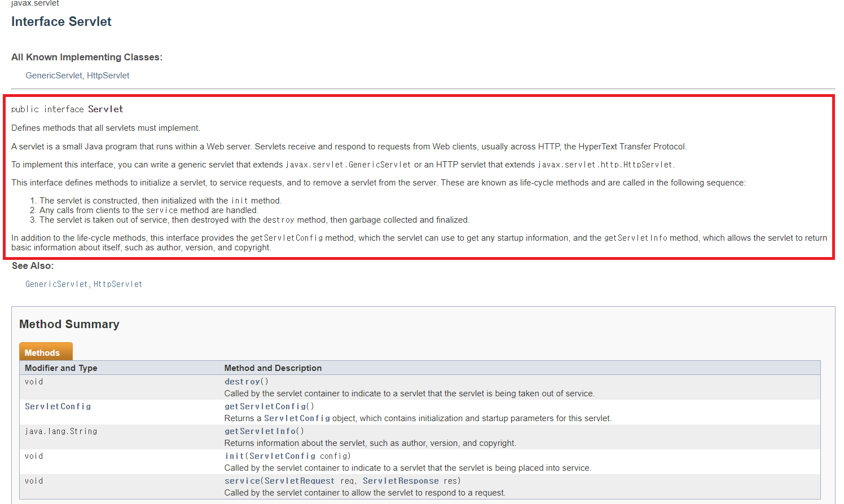Click ServletConfig parameter type in init
The image size is (844, 504).
(282, 456)
